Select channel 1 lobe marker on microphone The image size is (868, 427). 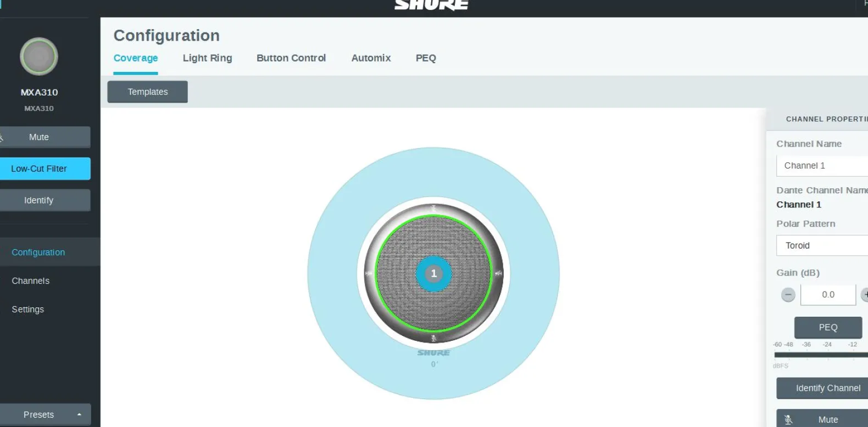(433, 273)
